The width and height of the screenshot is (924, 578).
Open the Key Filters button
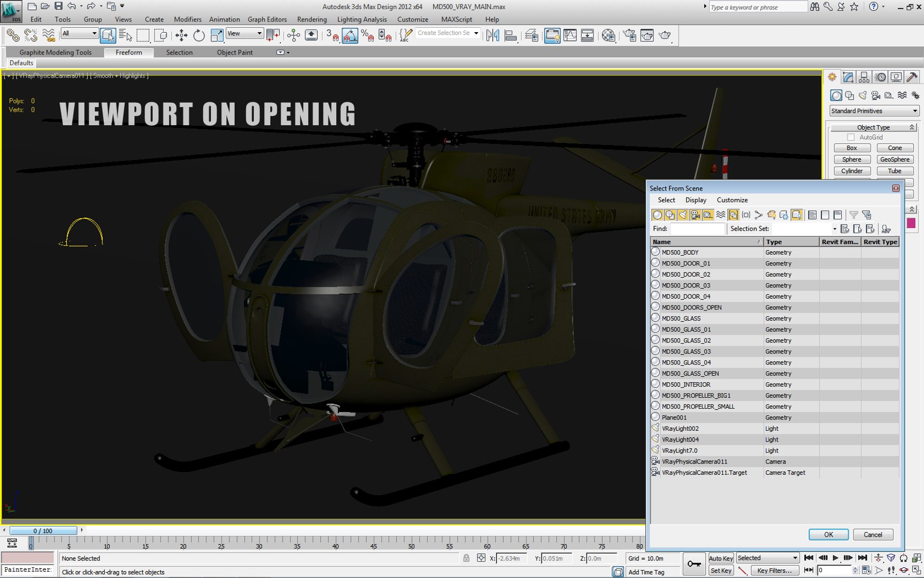click(774, 571)
